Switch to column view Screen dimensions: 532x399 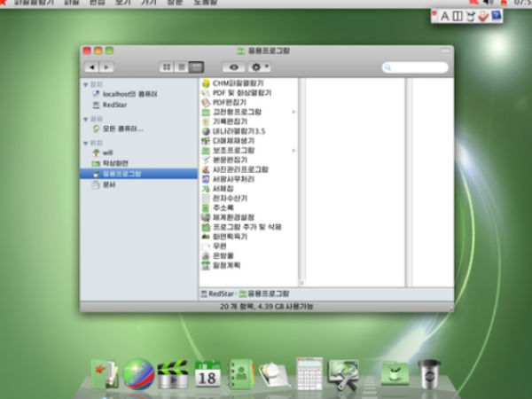[x=197, y=67]
